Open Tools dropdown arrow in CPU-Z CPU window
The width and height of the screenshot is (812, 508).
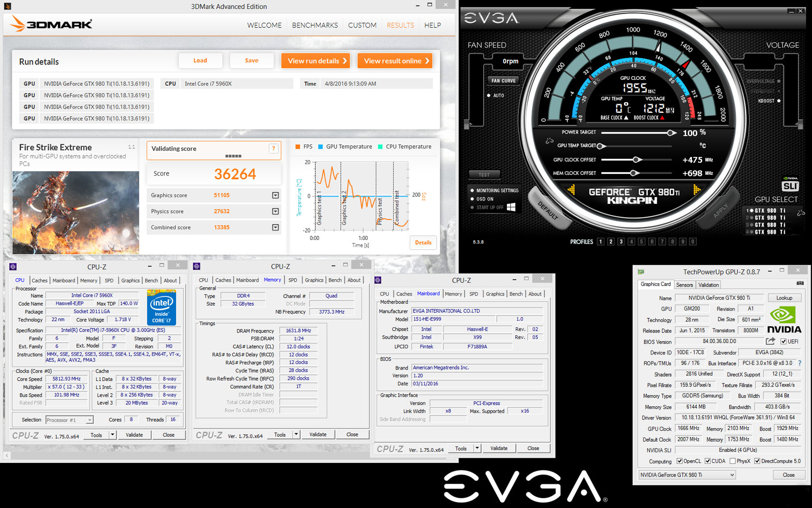[x=112, y=435]
